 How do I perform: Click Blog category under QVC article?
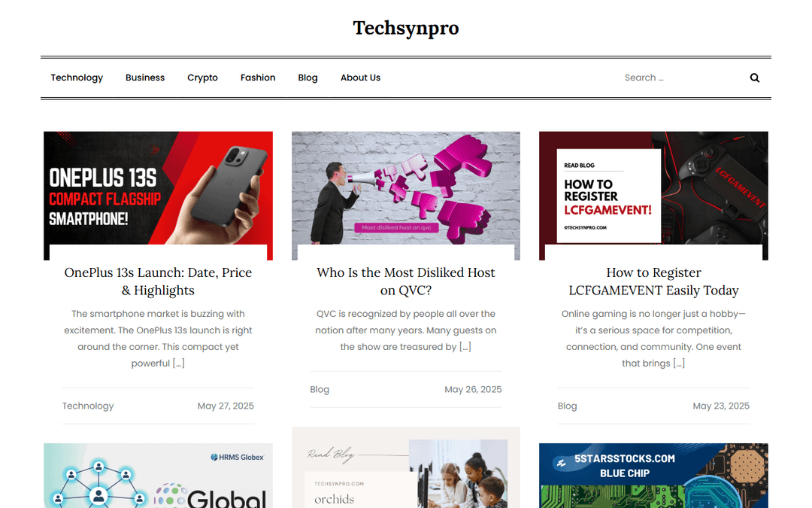coord(320,389)
